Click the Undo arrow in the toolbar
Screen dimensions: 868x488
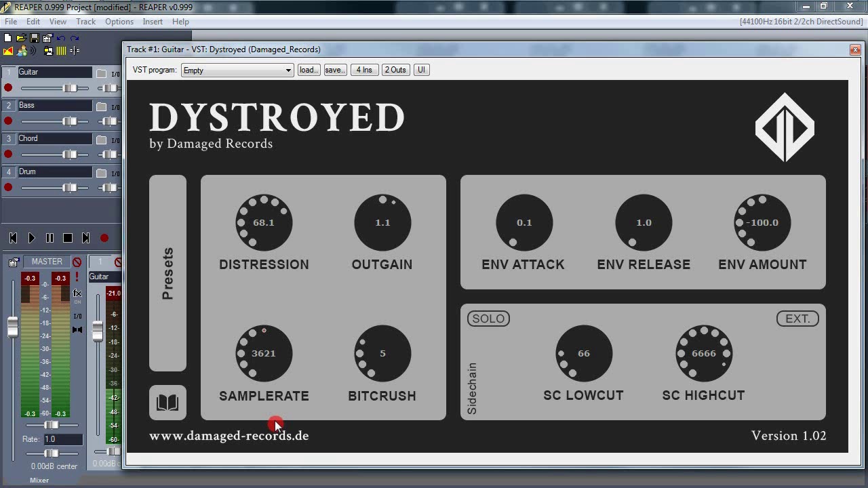coord(61,38)
